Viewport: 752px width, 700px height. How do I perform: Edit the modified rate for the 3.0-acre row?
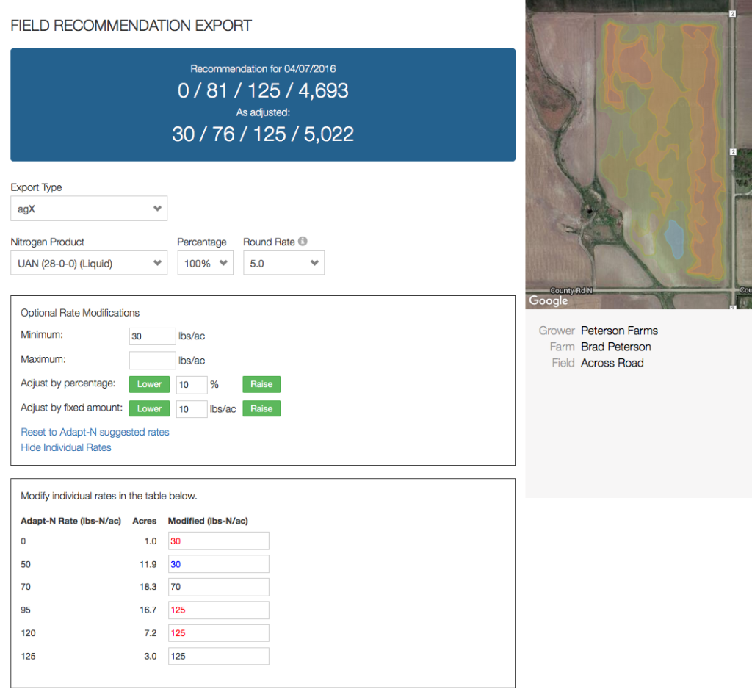(x=218, y=656)
